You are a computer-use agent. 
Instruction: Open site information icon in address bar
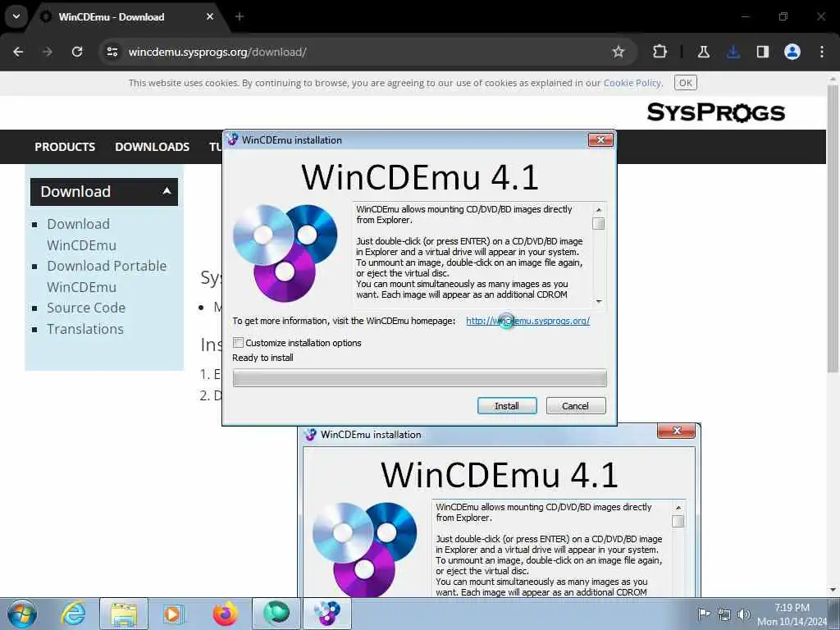112,52
